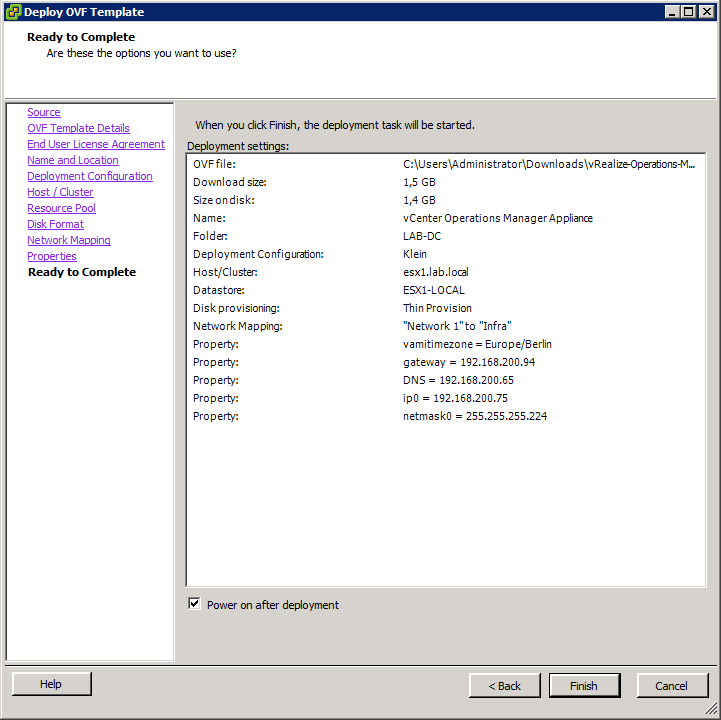Cancel the OVF deployment wizard
The image size is (721, 720).
672,686
